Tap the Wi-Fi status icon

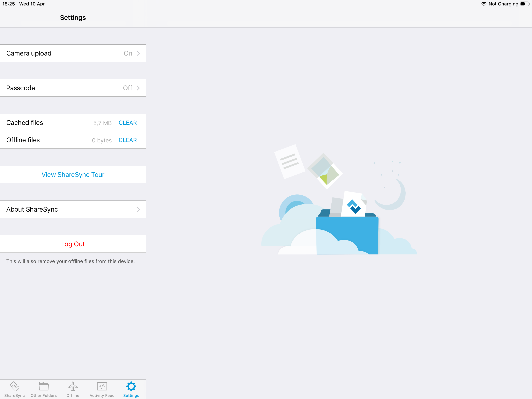pos(484,4)
